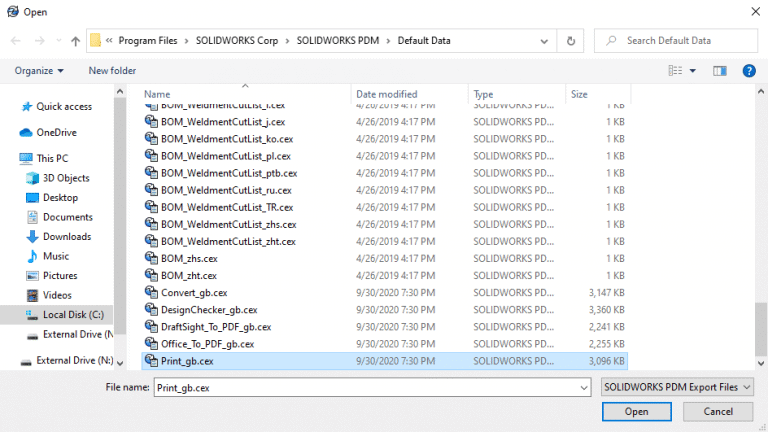768x432 pixels.
Task: Change the file view layout
Action: (675, 71)
